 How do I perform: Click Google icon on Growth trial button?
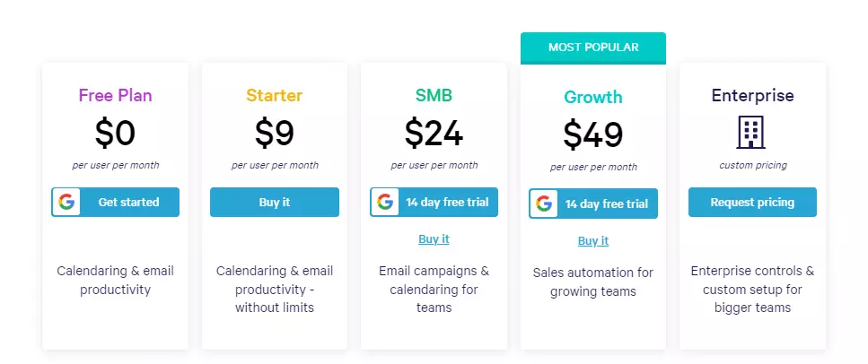click(544, 204)
